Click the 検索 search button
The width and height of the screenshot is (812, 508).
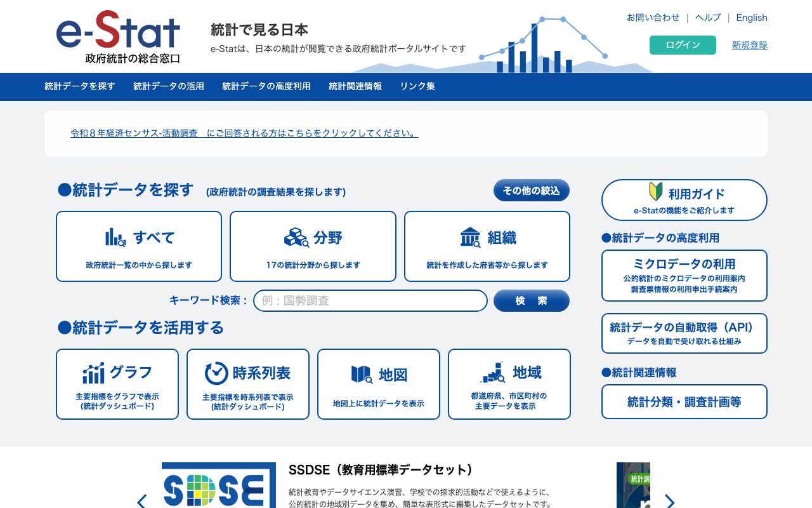(x=531, y=300)
